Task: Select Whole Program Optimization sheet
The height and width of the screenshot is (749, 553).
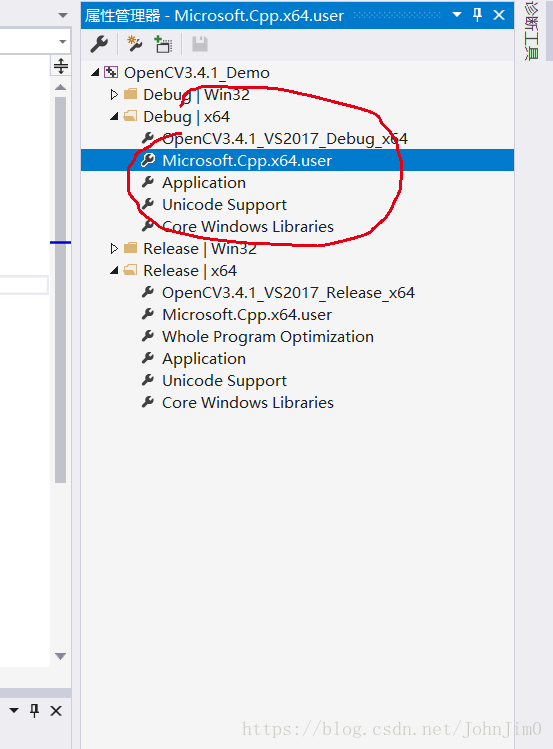Action: (268, 336)
